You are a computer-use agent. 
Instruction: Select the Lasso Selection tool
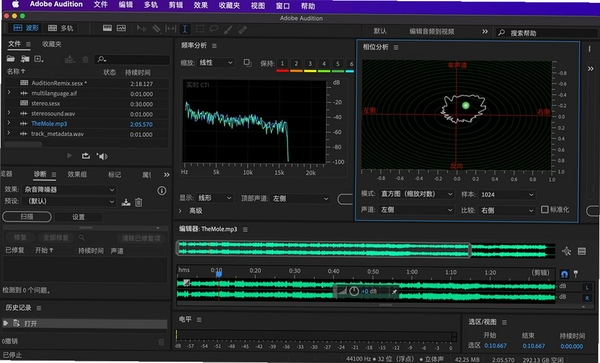pyautogui.click(x=214, y=29)
